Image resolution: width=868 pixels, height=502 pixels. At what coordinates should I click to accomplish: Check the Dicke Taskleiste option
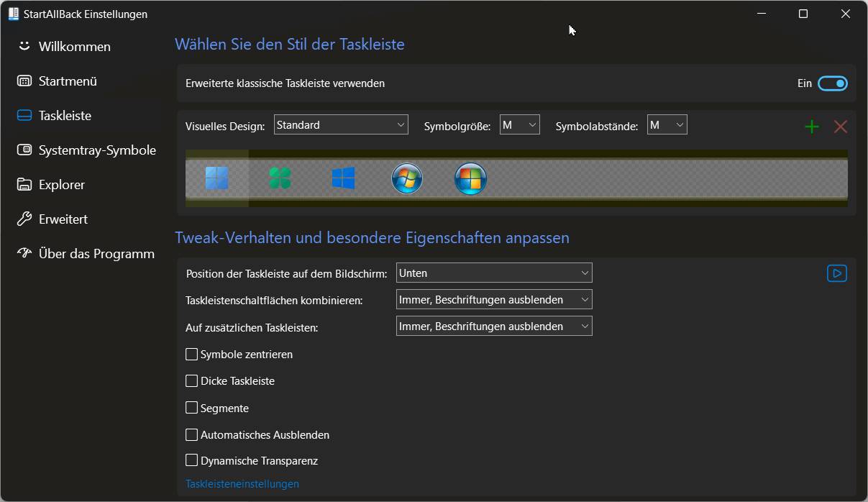[192, 380]
